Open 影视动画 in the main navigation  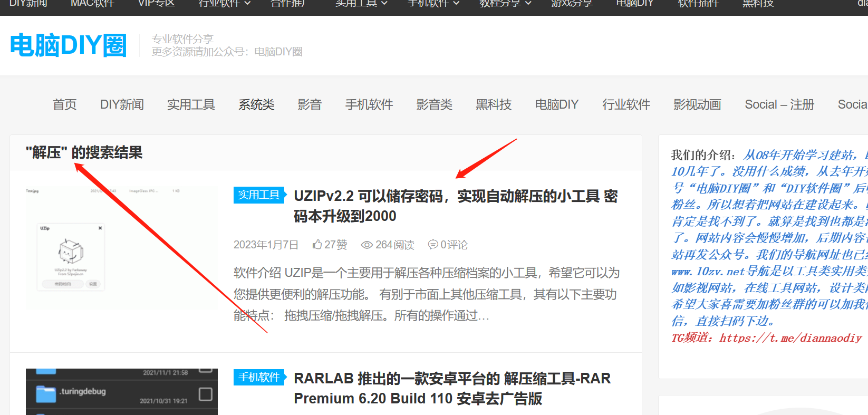pyautogui.click(x=697, y=104)
